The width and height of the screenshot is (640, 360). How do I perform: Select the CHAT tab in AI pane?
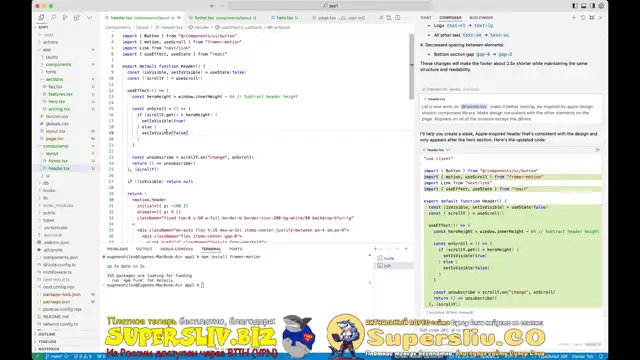(426, 18)
